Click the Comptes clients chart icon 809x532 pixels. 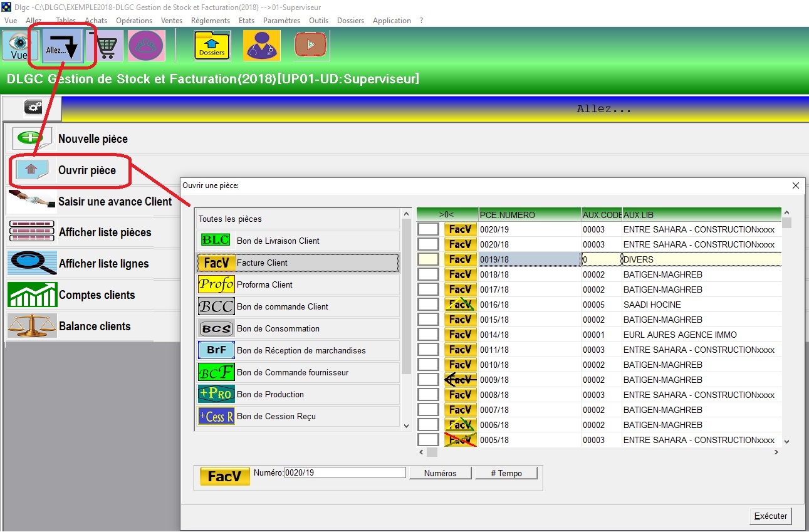32,295
